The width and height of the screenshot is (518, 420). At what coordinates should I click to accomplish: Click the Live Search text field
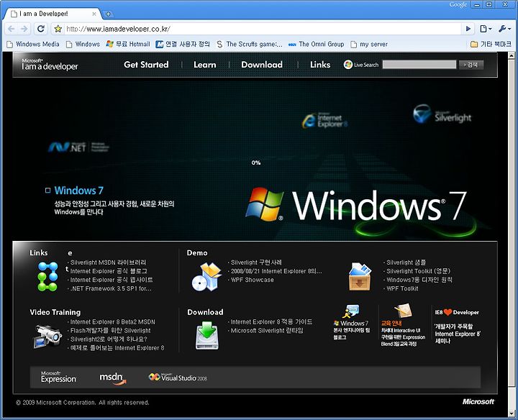tap(419, 65)
